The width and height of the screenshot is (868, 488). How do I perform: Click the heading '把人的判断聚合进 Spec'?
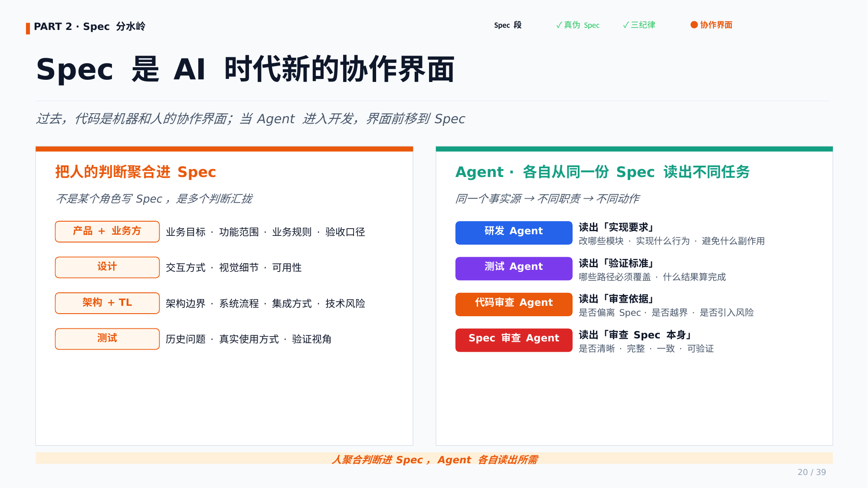point(135,172)
